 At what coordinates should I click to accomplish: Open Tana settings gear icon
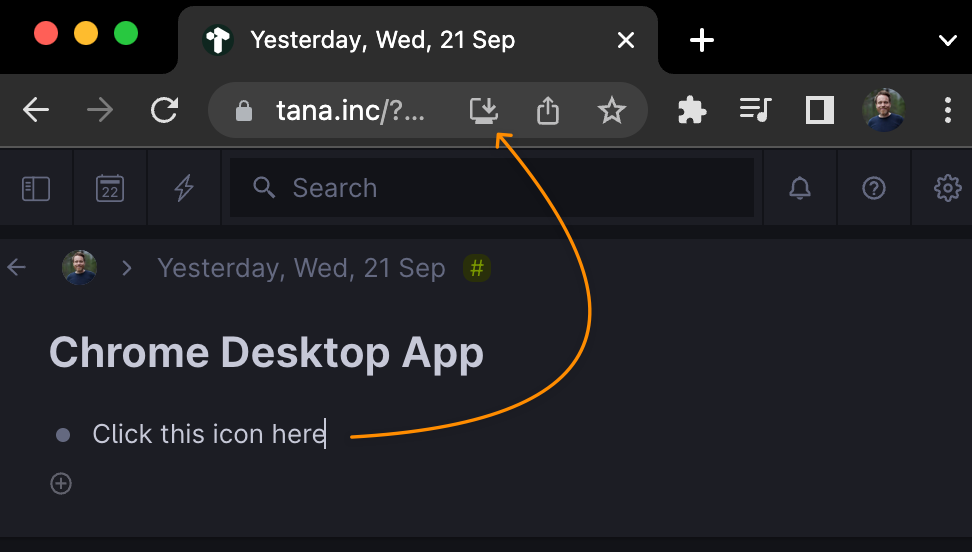[948, 188]
